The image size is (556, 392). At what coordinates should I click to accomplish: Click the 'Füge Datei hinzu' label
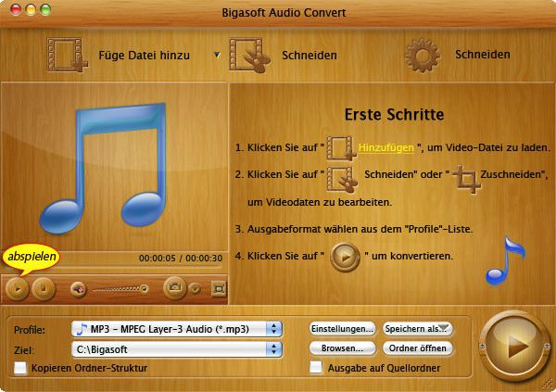(144, 56)
